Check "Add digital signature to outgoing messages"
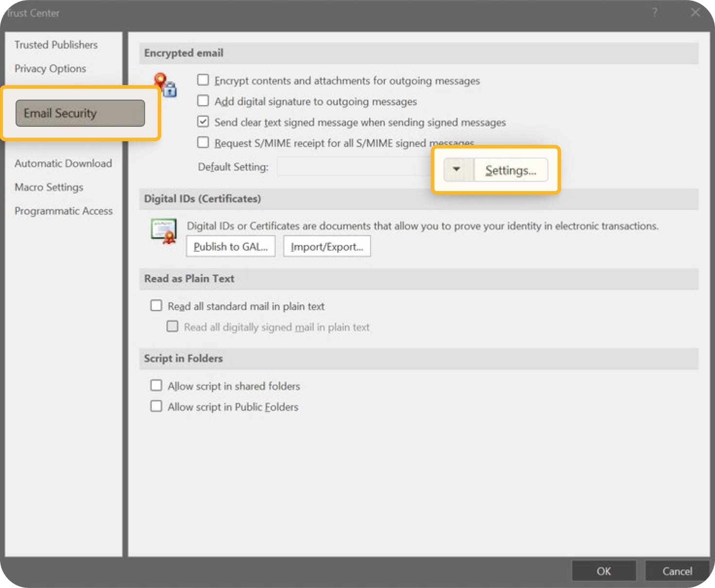Viewport: 715px width, 588px height. click(203, 101)
